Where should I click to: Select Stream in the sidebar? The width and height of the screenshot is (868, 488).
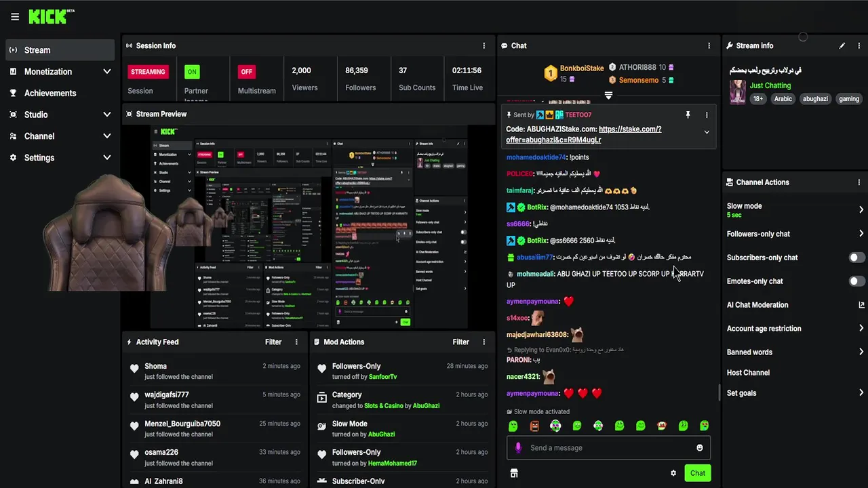60,50
